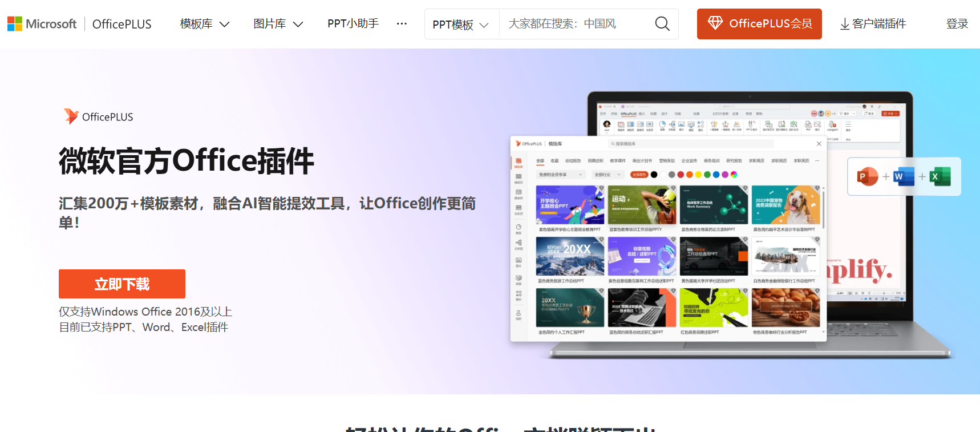Open the nuts 棕色商务咖啡行业分析报告 thumbnail
The height and width of the screenshot is (432, 980).
click(785, 308)
